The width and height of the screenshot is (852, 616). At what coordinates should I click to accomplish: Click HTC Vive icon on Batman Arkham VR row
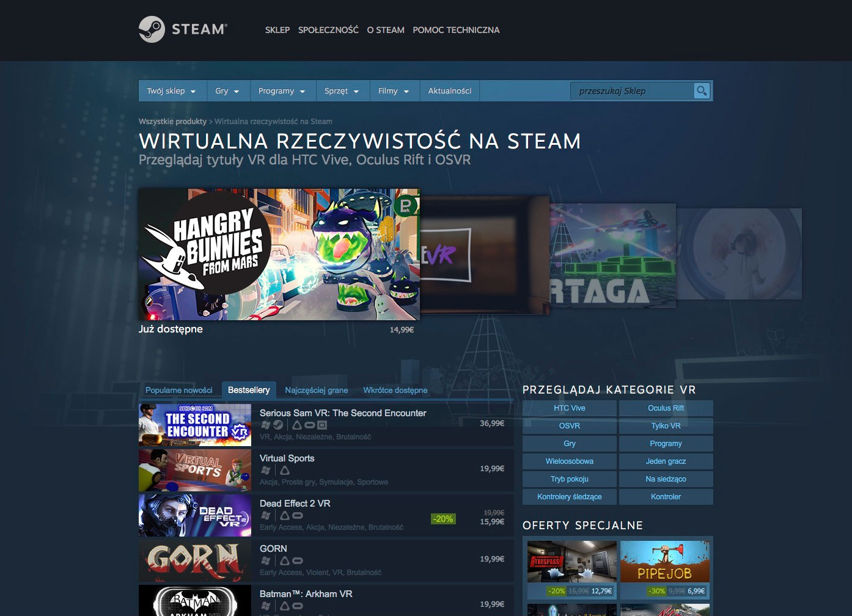285,606
